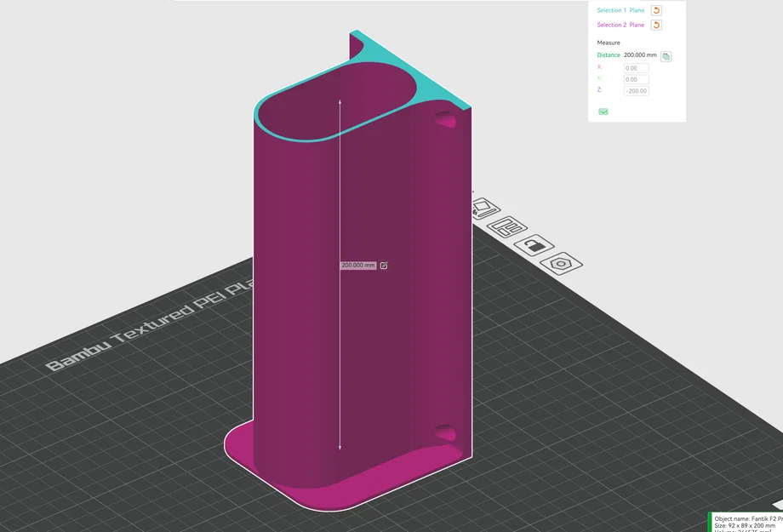Click the 'Selection 1 Plane' label
Screen dimensions: 783x532
point(620,10)
